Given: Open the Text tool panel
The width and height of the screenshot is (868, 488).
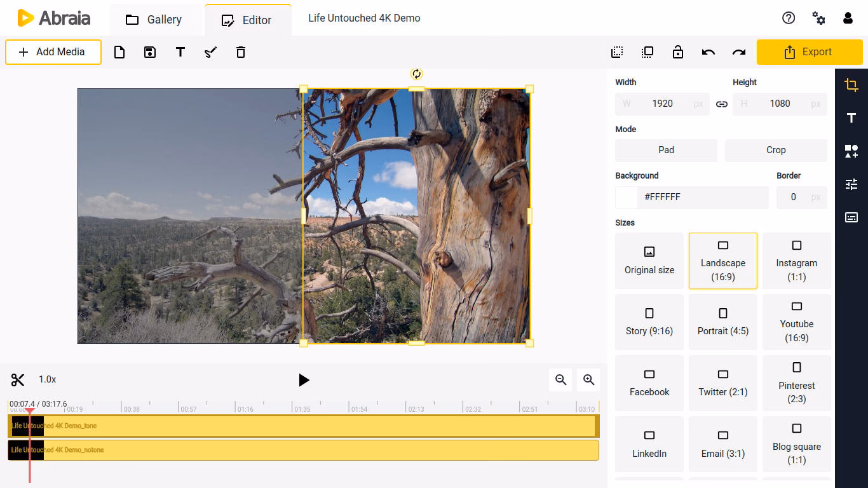Looking at the screenshot, I should (x=851, y=118).
